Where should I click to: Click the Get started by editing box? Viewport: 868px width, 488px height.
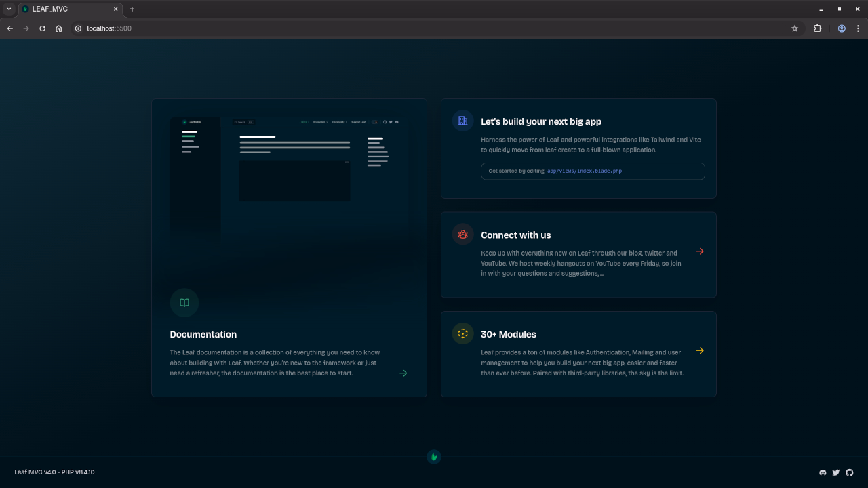(593, 171)
